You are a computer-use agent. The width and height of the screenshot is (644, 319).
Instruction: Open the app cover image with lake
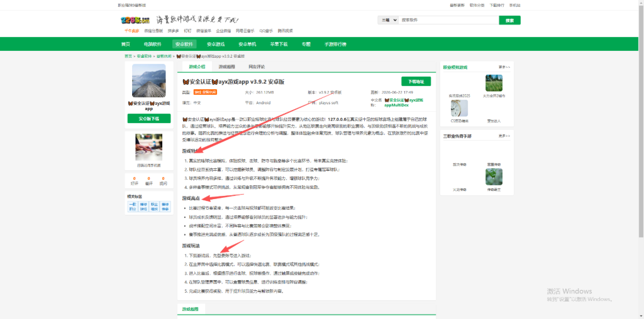pos(148,80)
